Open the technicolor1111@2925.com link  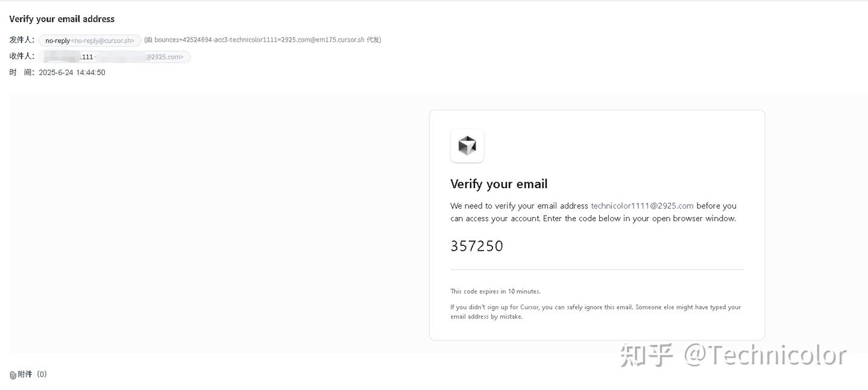642,206
